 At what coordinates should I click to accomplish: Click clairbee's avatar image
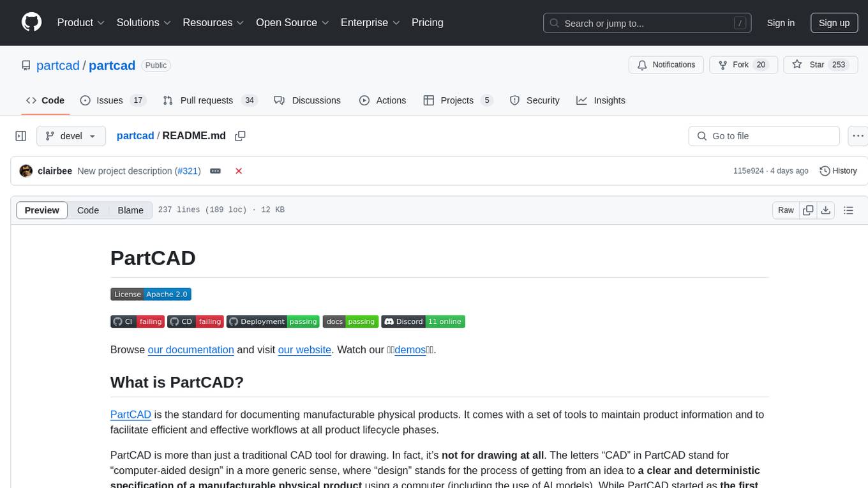[26, 171]
